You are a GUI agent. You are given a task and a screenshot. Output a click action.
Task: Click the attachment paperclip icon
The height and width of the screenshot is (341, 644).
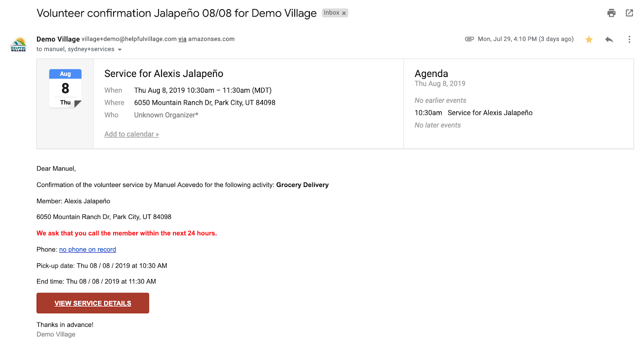pos(469,39)
